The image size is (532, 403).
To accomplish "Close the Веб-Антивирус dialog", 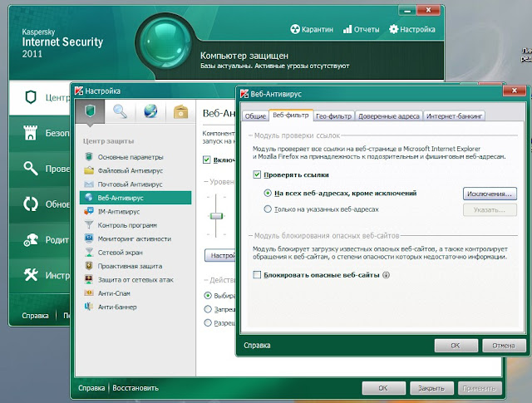I will click(515, 91).
